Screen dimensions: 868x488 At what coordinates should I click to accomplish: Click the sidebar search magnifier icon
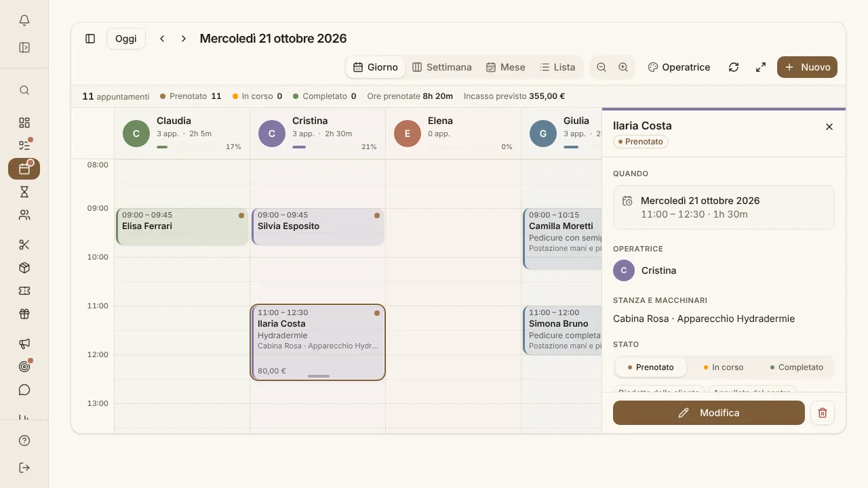point(24,90)
